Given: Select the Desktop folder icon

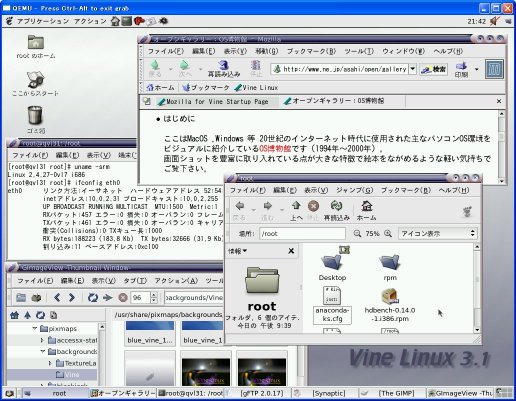Looking at the screenshot, I should click(332, 262).
